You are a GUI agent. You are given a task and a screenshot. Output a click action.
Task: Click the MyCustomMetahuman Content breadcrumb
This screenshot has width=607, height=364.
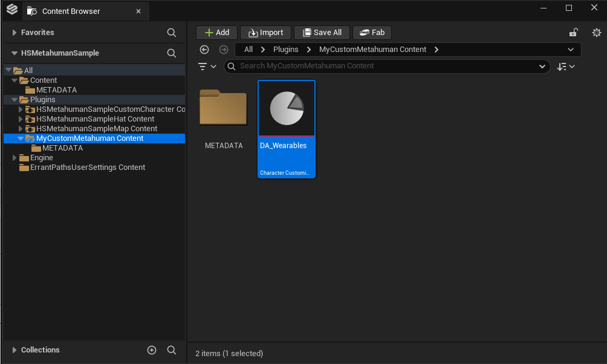click(372, 50)
